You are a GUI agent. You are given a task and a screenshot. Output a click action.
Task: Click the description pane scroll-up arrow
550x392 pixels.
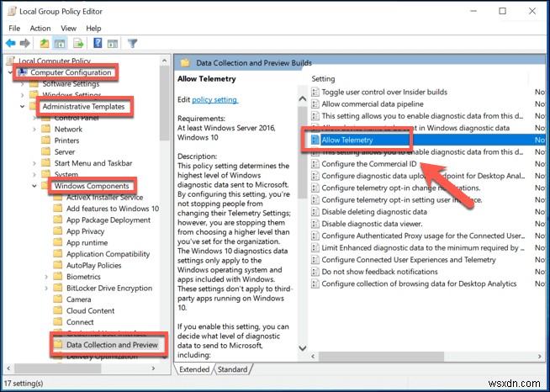[x=303, y=99]
